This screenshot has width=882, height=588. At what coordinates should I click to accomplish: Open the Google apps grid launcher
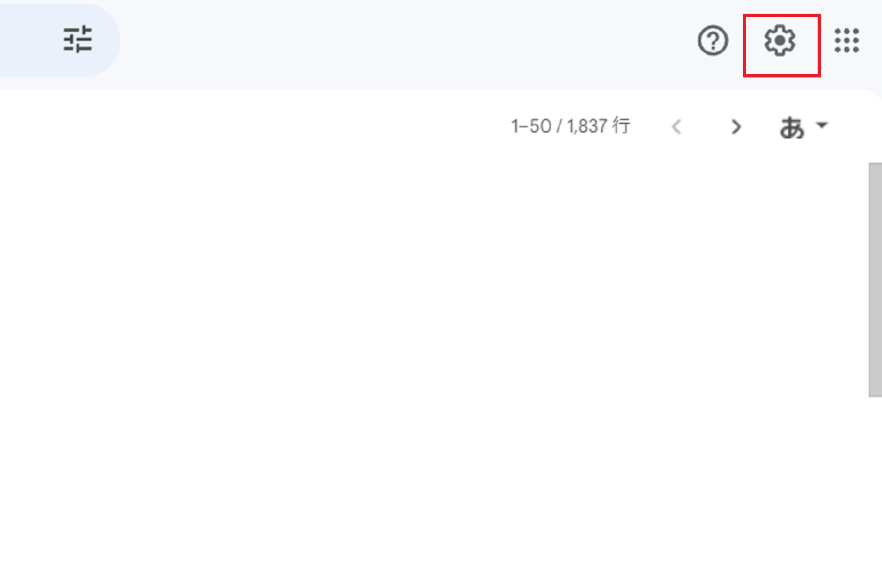(847, 41)
